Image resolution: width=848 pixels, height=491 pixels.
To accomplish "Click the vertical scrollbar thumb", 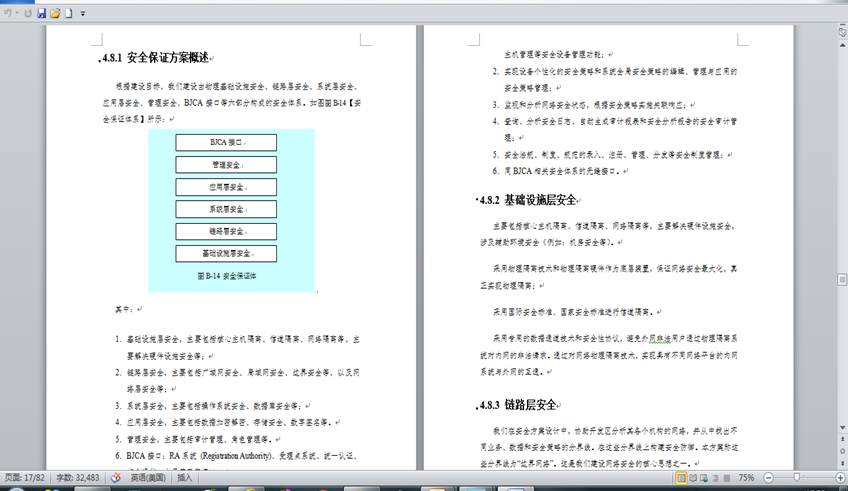I will (x=842, y=280).
